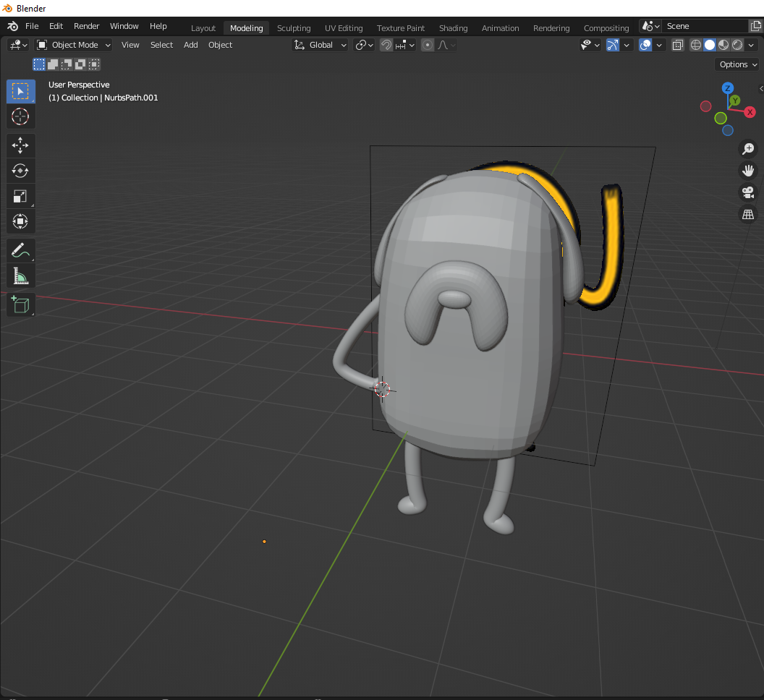Click the zoom magnifier viewport button
The width and height of the screenshot is (764, 700).
click(748, 148)
